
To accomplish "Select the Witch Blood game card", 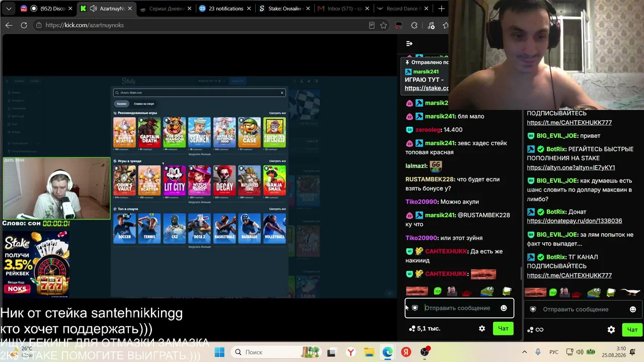I will pos(199,180).
